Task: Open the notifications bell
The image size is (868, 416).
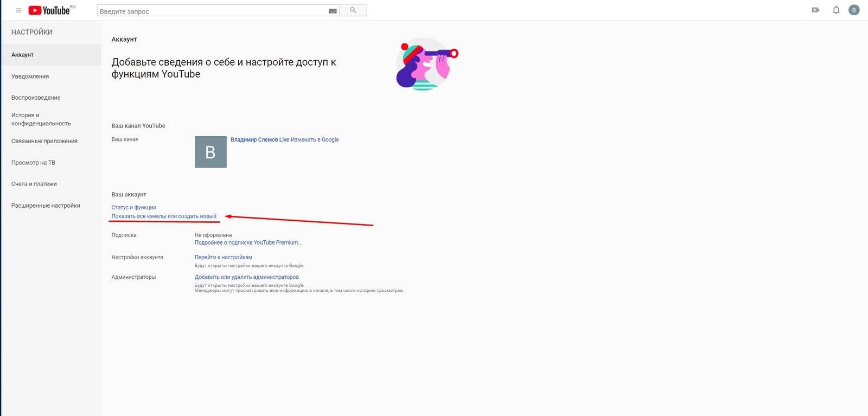Action: (x=836, y=10)
